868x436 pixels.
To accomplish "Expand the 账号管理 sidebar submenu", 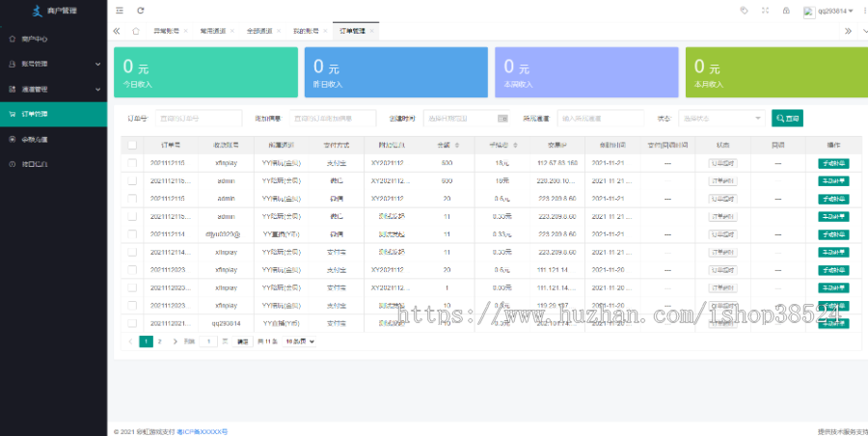I will (98, 65).
